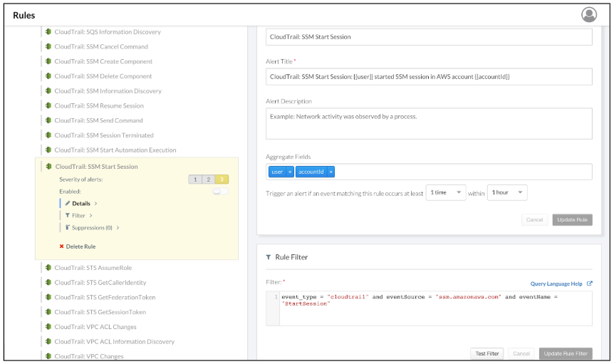Open the user profile avatar icon
614x364 pixels.
tap(589, 15)
